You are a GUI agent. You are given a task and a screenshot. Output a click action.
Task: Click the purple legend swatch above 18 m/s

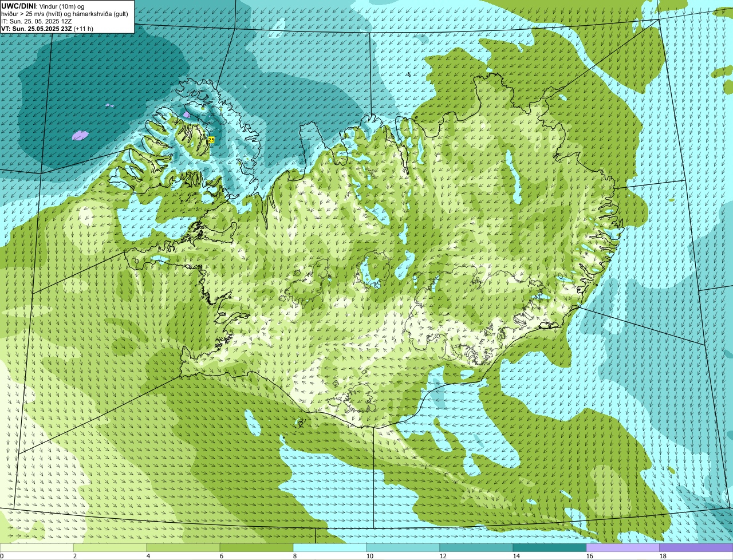(696, 548)
